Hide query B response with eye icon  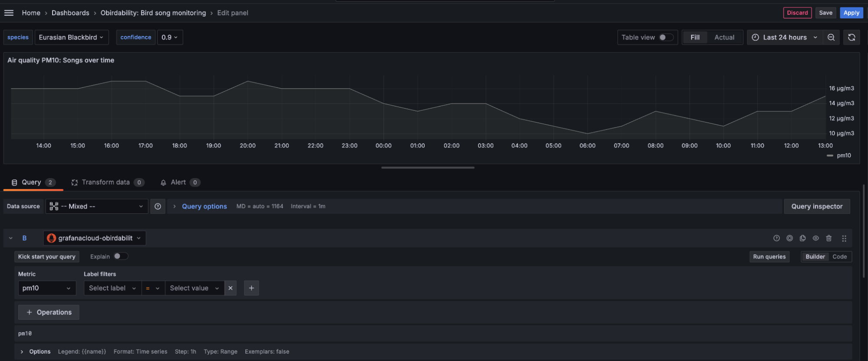pos(815,238)
